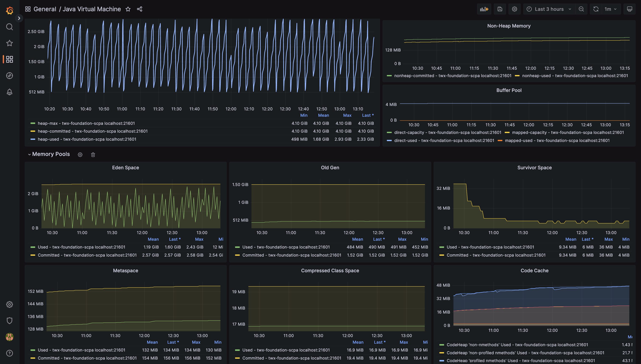
Task: Expand the sidebar with arrow button
Action: click(x=19, y=18)
